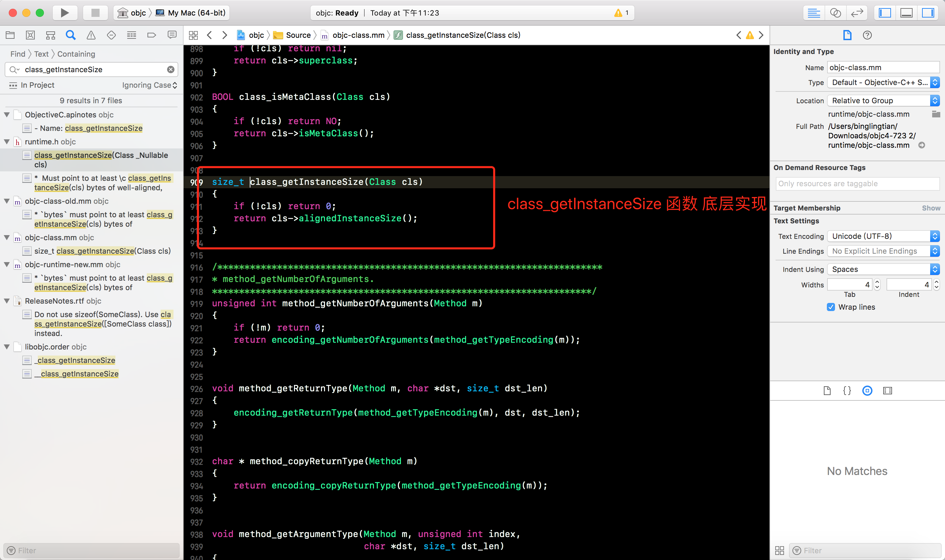This screenshot has height=560, width=945.
Task: Collapse the runtime.h results group
Action: (x=7, y=141)
